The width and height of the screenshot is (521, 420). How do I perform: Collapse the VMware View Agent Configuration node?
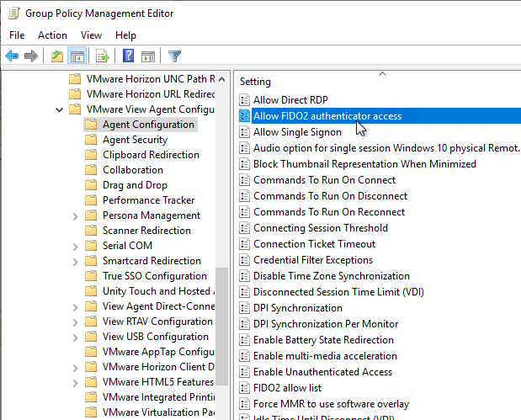[60, 109]
